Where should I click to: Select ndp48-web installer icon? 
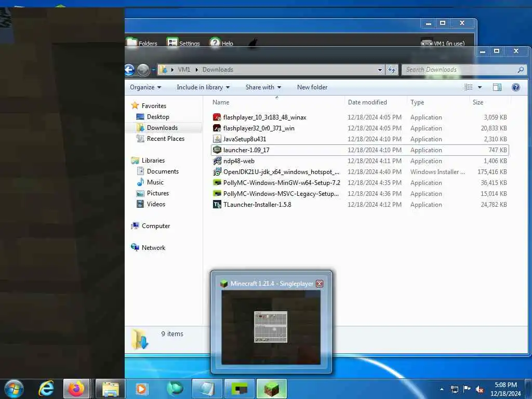pyautogui.click(x=217, y=161)
